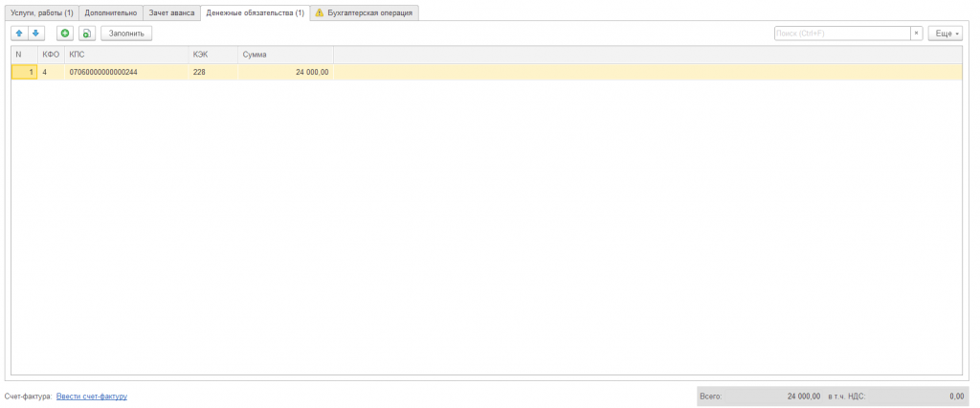The width and height of the screenshot is (980, 408).
Task: Click the N column header
Action: [24, 55]
